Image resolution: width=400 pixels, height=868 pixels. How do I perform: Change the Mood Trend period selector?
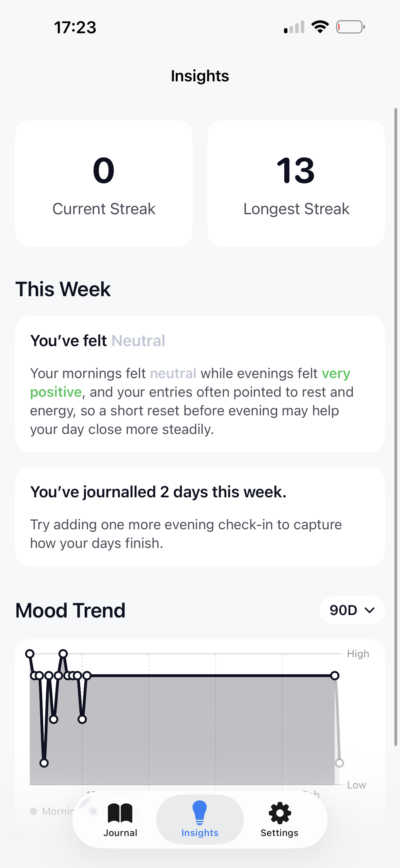coord(352,610)
